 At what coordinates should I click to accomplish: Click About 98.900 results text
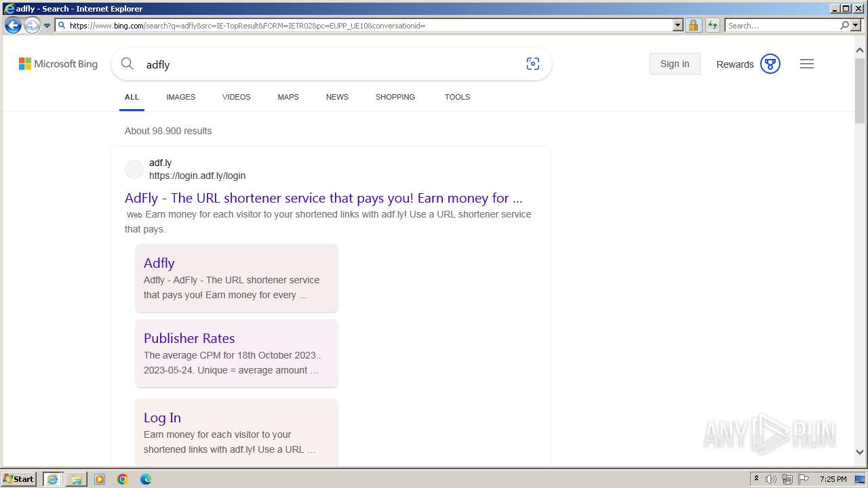click(x=168, y=131)
